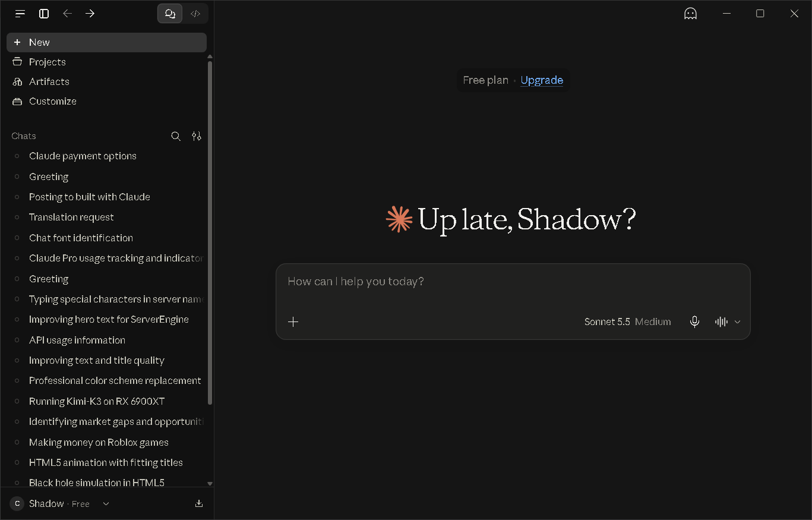Viewport: 812px width, 520px height.
Task: Open chat 'Improving text and title quality'
Action: pyautogui.click(x=106, y=360)
